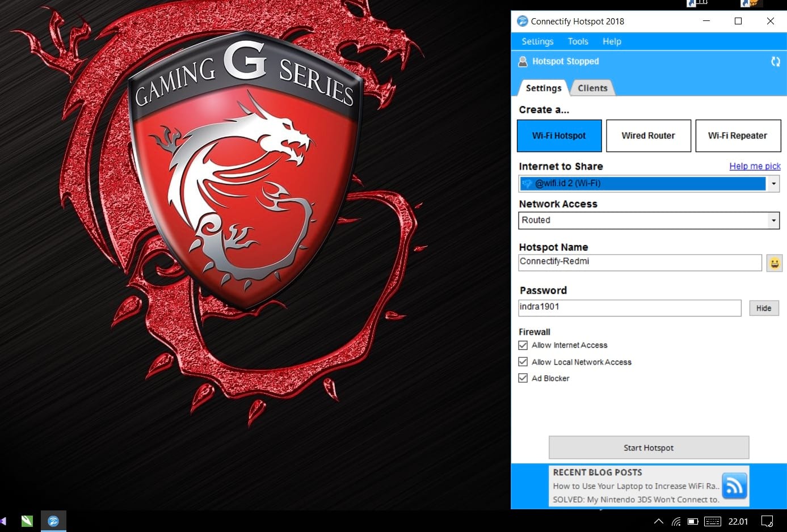The height and width of the screenshot is (532, 787).
Task: Open the Tools menu
Action: pyautogui.click(x=578, y=41)
